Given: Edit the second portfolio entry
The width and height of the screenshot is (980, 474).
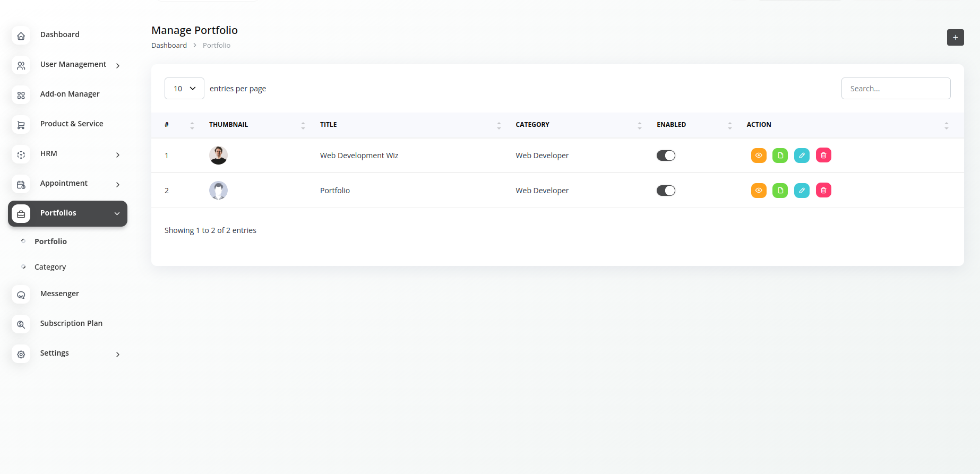Looking at the screenshot, I should 802,191.
